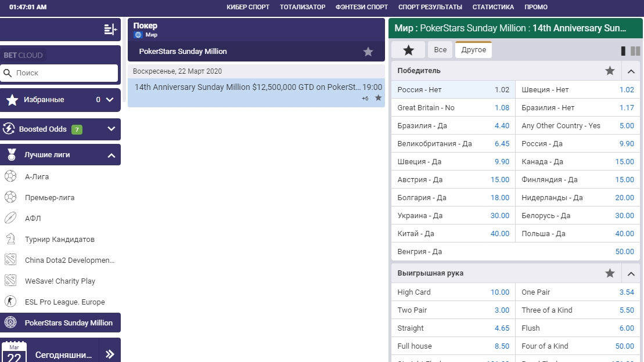Bet on Великобритания - Да 6.45
The height and width of the screenshot is (362, 644).
click(453, 144)
